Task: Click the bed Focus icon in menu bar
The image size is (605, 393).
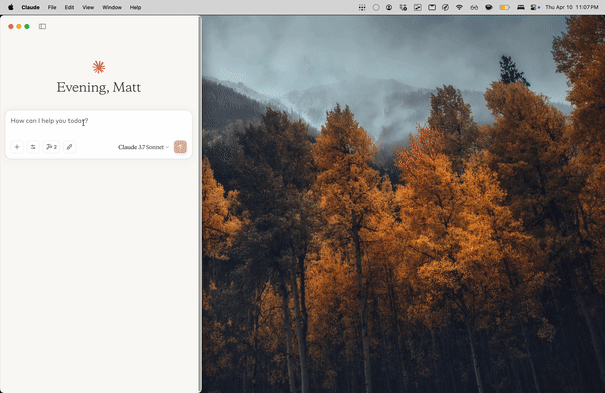Action: [521, 7]
